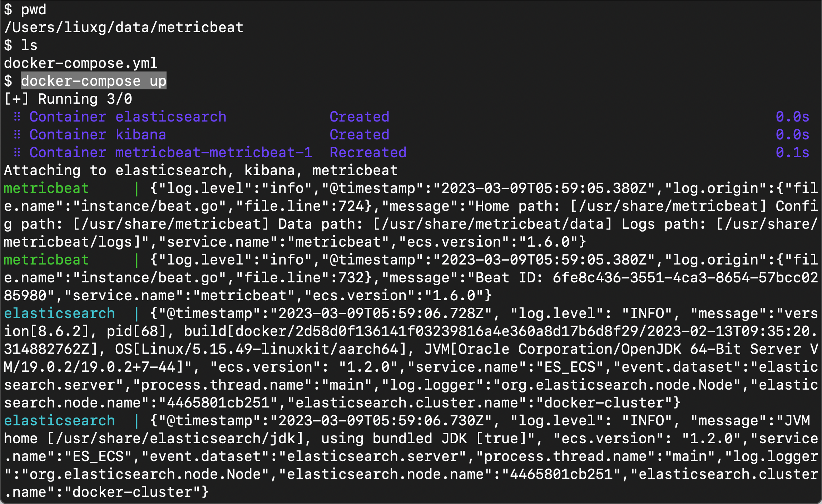The width and height of the screenshot is (822, 504).
Task: Click the second green metricbeat log prefix
Action: tap(46, 260)
